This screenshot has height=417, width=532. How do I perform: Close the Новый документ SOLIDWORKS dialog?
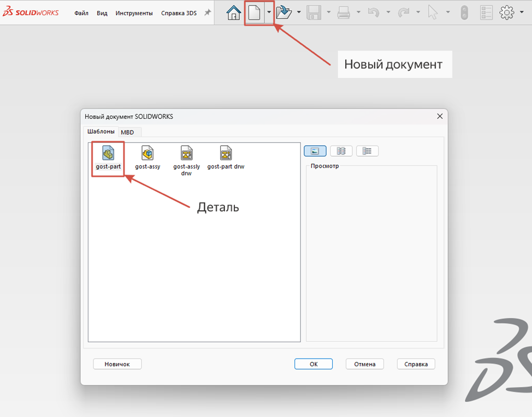[x=440, y=116]
